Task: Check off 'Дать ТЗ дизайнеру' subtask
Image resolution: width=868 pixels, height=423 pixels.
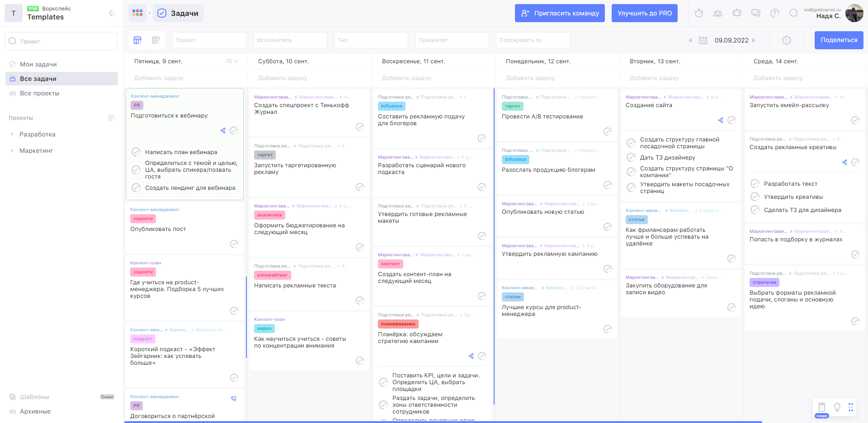Action: 631,157
